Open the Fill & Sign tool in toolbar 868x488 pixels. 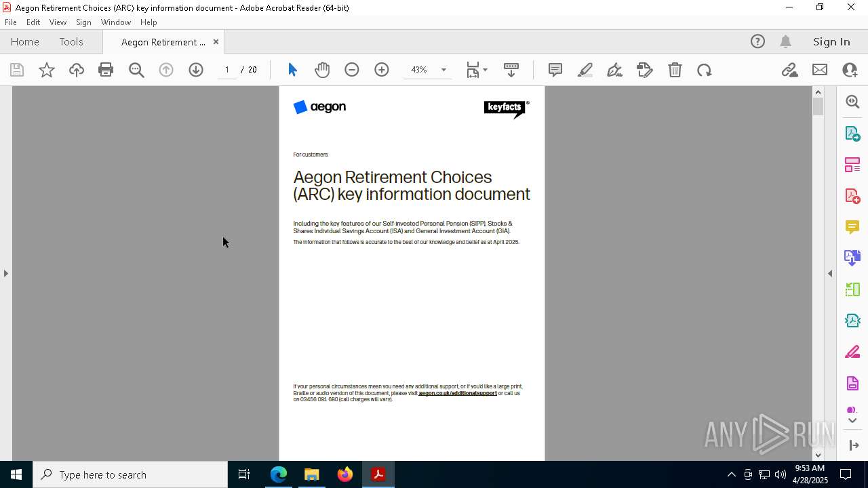[x=645, y=70]
